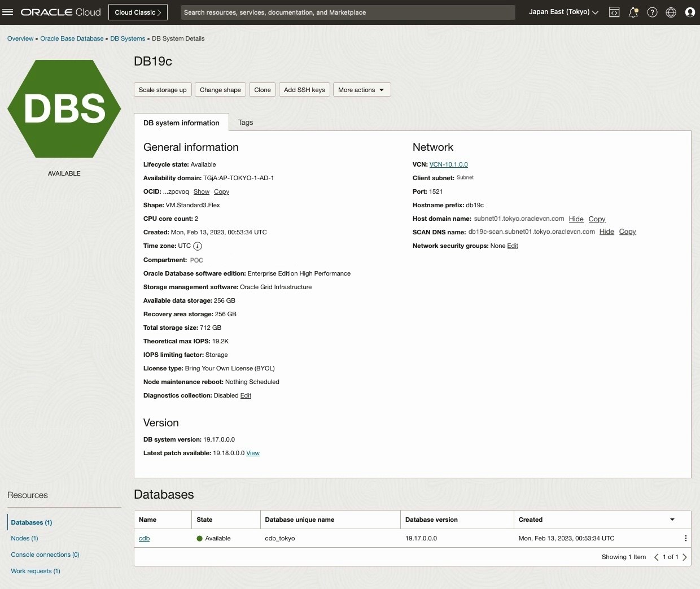Open the hamburger navigation menu

pos(7,12)
